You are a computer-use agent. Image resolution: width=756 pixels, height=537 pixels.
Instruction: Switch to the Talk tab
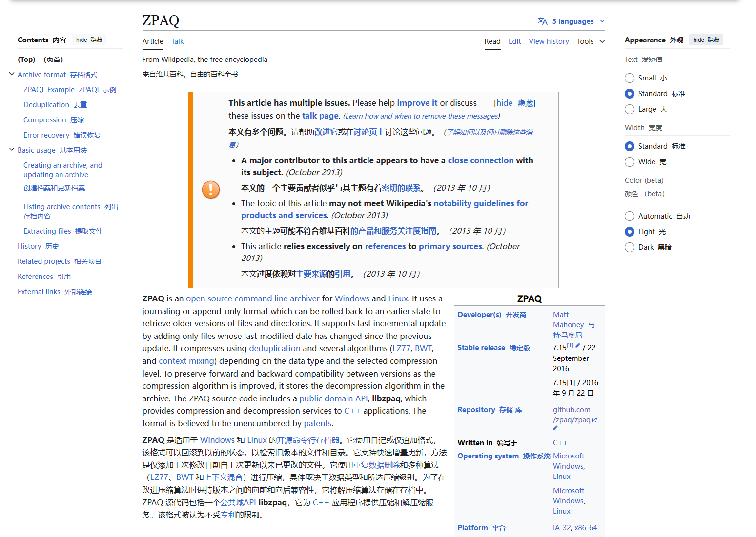pyautogui.click(x=177, y=41)
